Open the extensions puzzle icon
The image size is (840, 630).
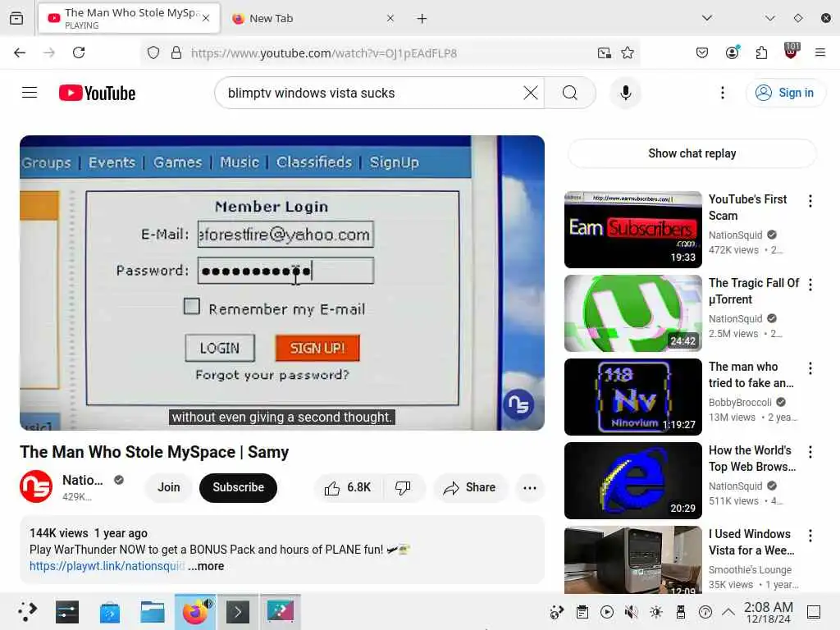point(761,52)
